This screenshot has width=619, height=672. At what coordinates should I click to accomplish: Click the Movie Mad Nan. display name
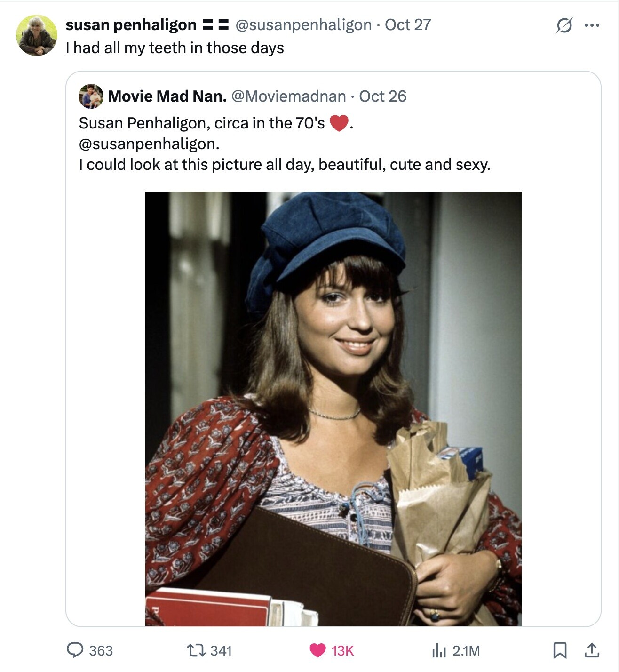click(x=167, y=96)
